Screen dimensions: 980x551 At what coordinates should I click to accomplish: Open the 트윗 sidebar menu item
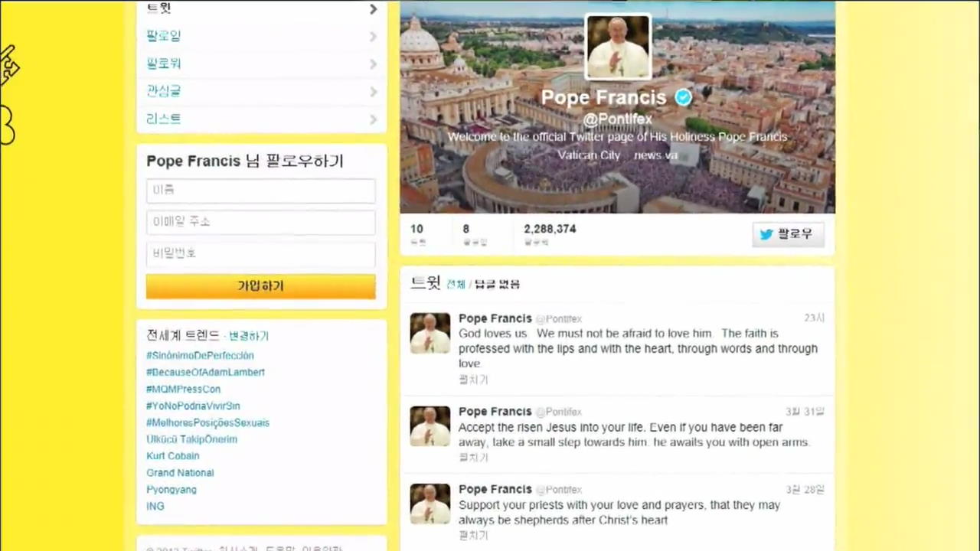pos(261,9)
